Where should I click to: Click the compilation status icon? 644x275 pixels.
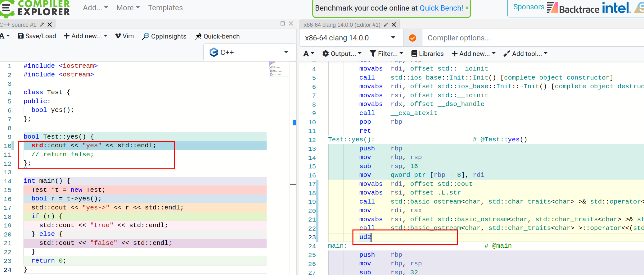pos(412,38)
